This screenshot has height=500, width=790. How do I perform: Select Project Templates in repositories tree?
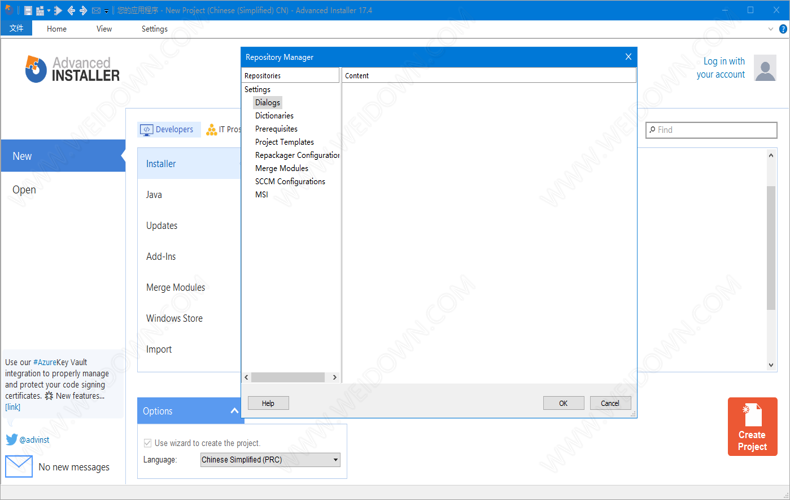pyautogui.click(x=284, y=142)
